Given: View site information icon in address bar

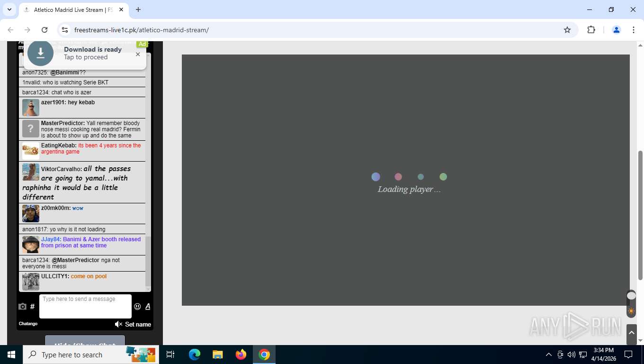Looking at the screenshot, I should coord(65,30).
